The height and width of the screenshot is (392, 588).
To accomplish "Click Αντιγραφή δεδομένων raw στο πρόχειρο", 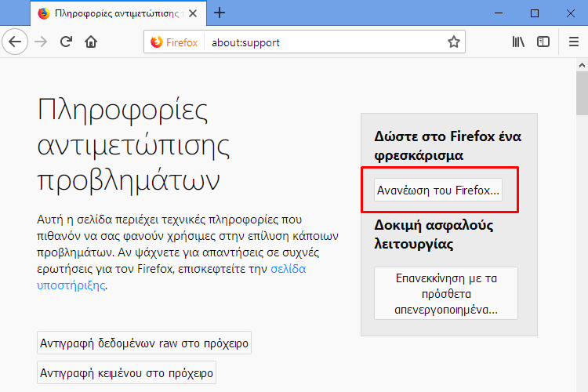I will (x=144, y=343).
